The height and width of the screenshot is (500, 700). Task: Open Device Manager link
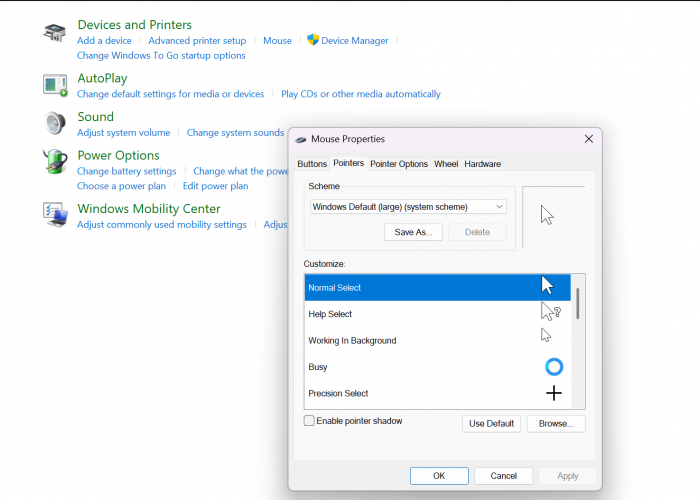click(x=354, y=41)
